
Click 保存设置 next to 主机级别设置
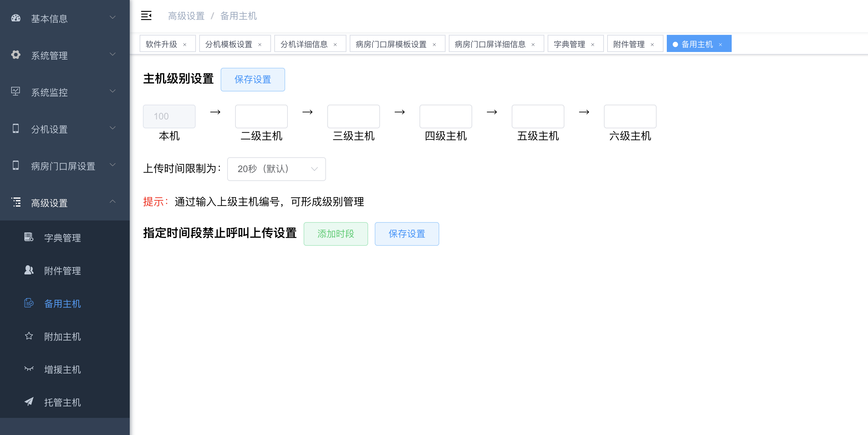pos(253,79)
